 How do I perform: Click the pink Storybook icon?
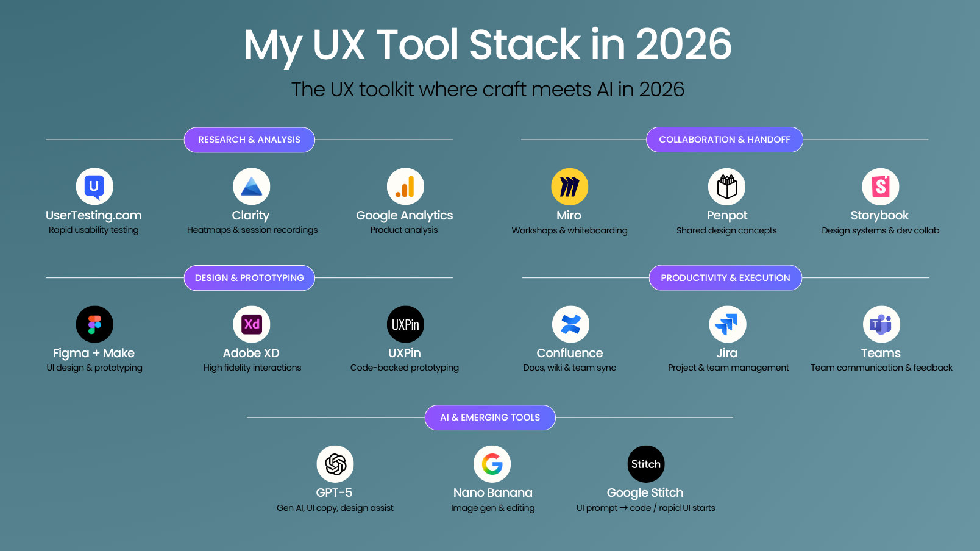click(x=880, y=187)
